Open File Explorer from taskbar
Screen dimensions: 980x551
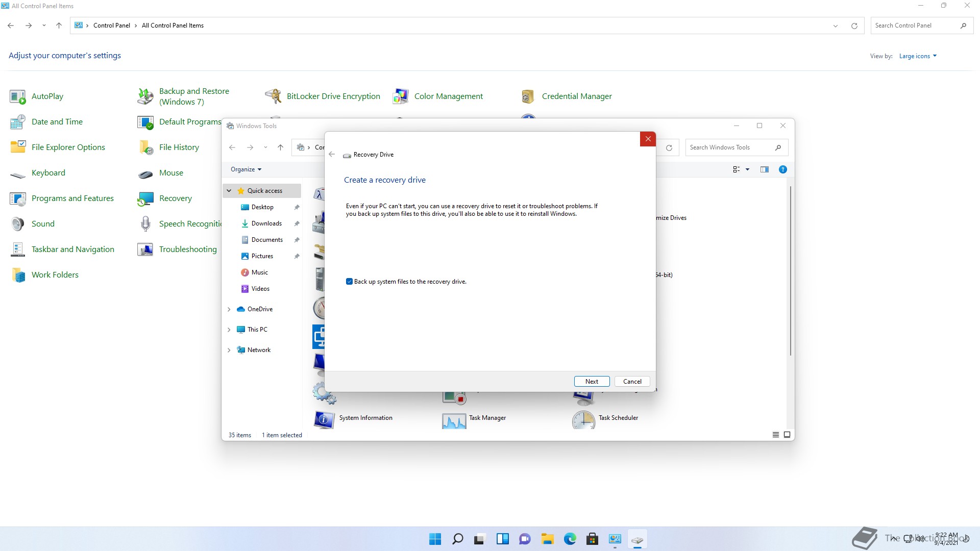pyautogui.click(x=547, y=539)
